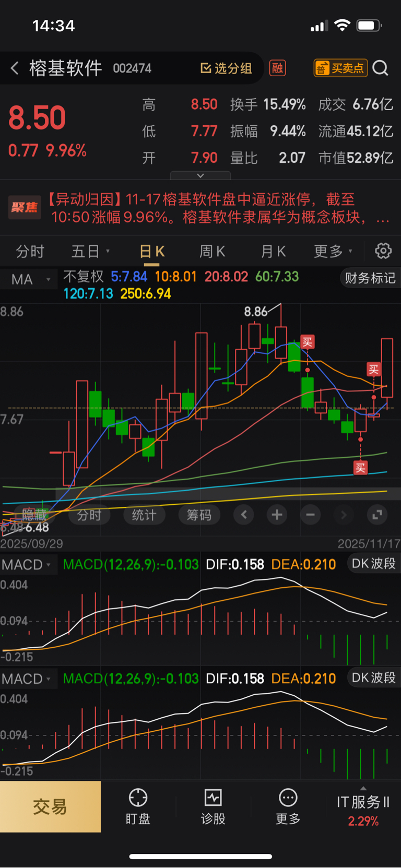Open the 更多 bottom bar icon
401x868 pixels.
[288, 806]
